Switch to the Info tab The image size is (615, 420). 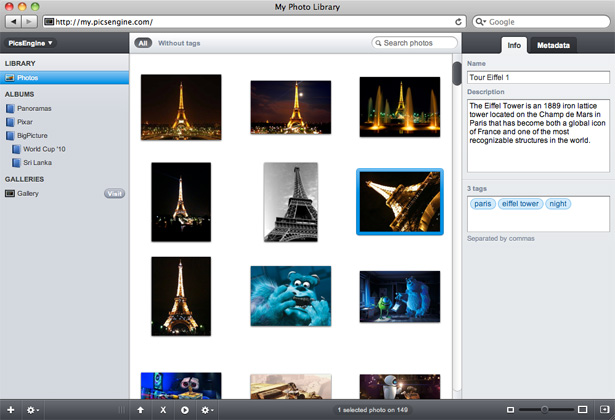coord(514,45)
